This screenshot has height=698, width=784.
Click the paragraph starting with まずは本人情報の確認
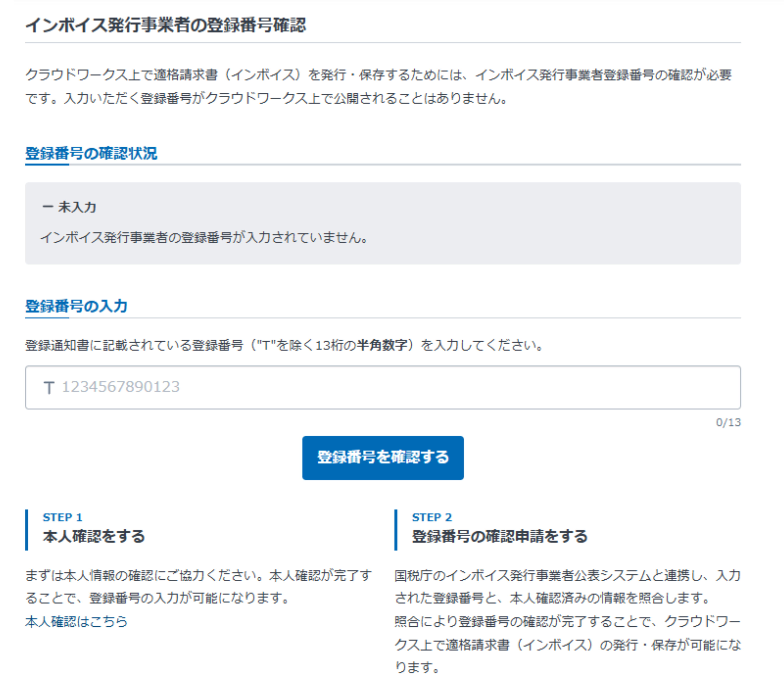[198, 586]
